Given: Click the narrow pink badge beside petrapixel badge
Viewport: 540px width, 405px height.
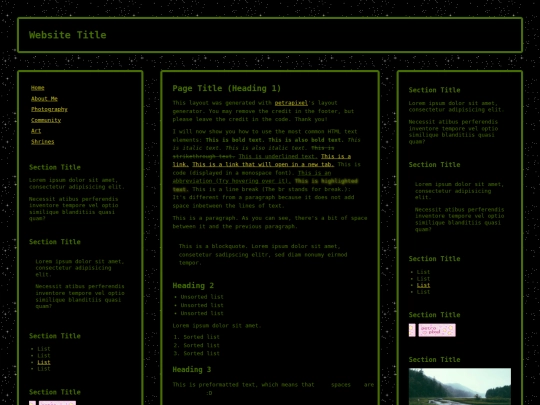Looking at the screenshot, I should [x=412, y=330].
